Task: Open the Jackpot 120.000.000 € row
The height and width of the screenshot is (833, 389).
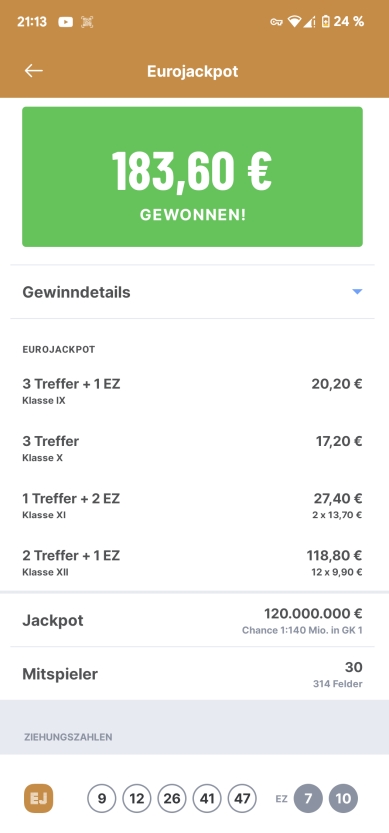Action: (x=192, y=620)
